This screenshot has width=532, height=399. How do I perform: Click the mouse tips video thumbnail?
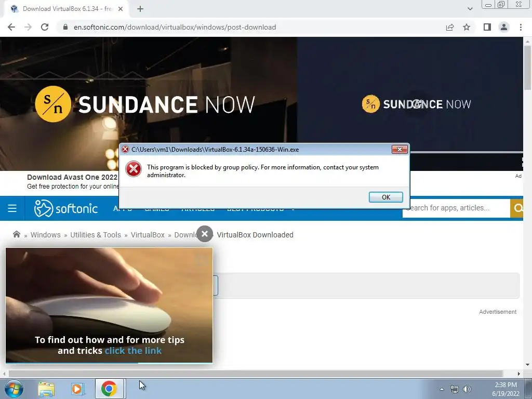click(x=109, y=305)
